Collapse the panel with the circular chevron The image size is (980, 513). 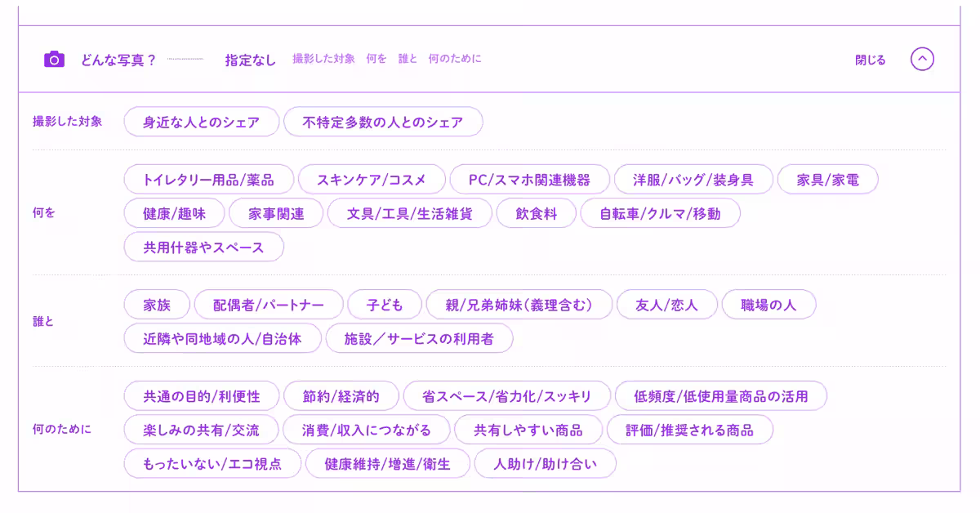click(x=922, y=58)
